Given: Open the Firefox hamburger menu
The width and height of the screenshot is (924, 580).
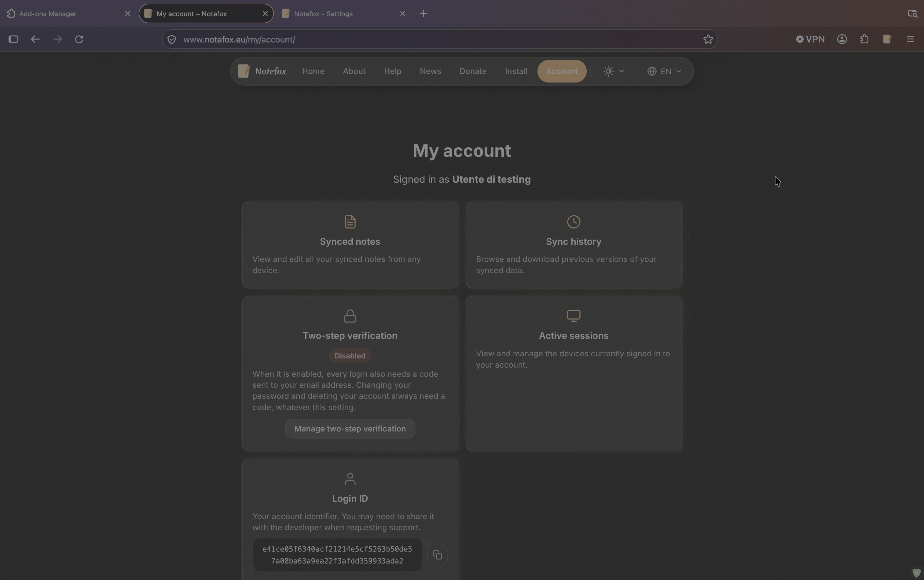Looking at the screenshot, I should [910, 39].
